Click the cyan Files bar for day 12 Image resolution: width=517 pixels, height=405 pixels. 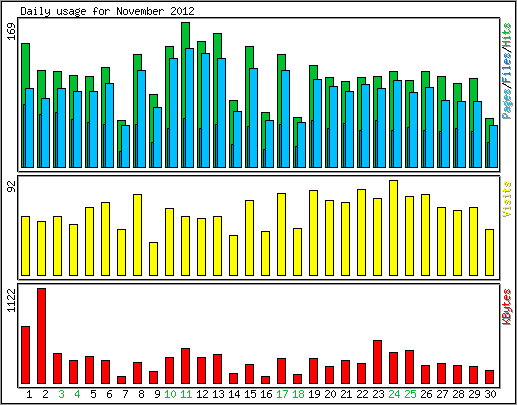click(206, 110)
